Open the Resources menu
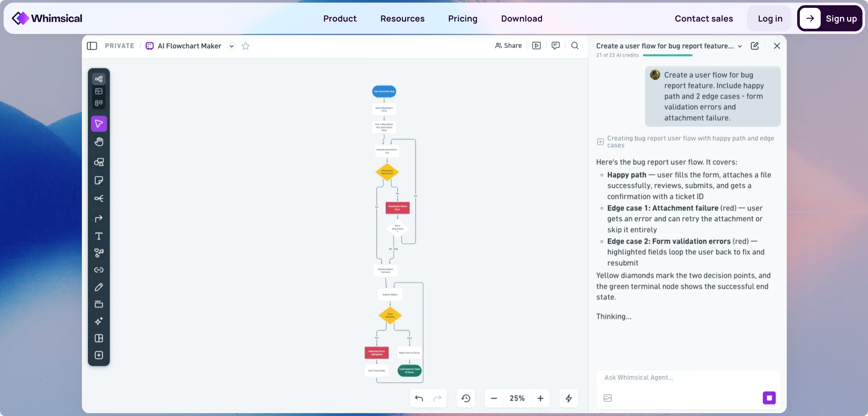 pos(403,19)
